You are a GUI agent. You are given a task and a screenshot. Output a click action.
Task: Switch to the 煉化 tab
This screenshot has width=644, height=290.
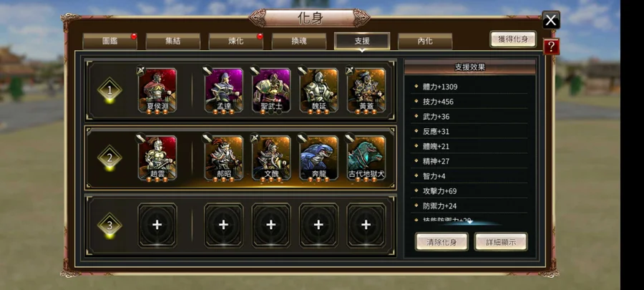pos(235,41)
